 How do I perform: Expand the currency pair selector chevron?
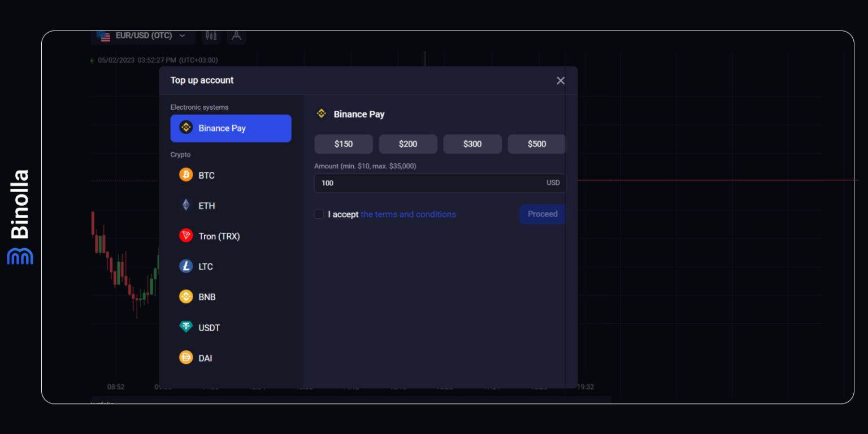coord(183,35)
